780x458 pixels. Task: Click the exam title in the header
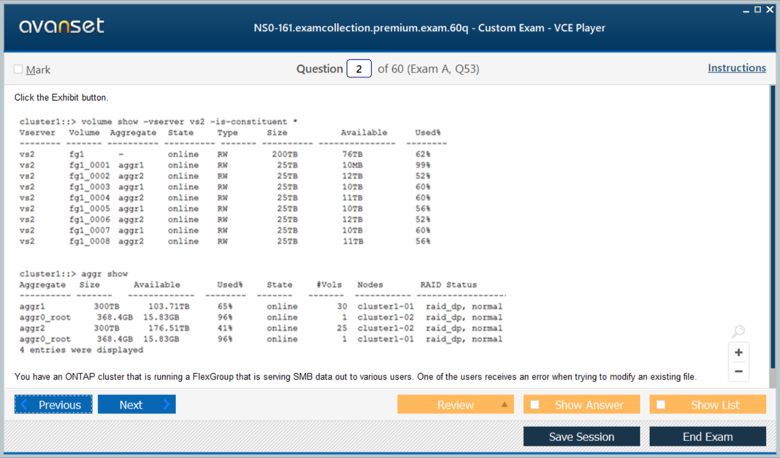[x=429, y=28]
